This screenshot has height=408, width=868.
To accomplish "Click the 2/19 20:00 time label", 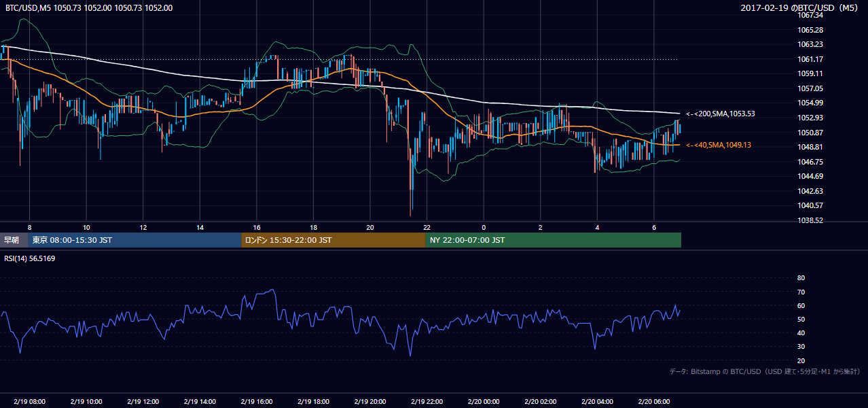I will 369,402.
